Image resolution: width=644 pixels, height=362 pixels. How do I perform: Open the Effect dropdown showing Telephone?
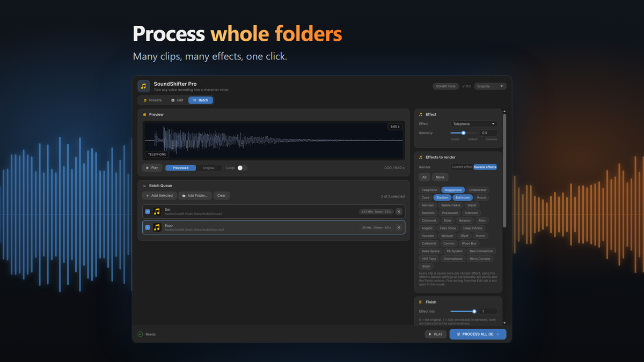(x=474, y=124)
